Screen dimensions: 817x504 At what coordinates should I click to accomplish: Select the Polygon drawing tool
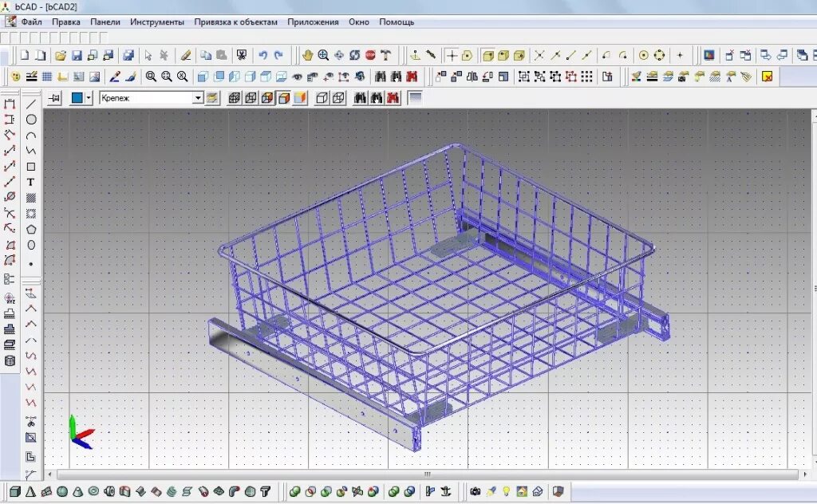click(x=31, y=229)
